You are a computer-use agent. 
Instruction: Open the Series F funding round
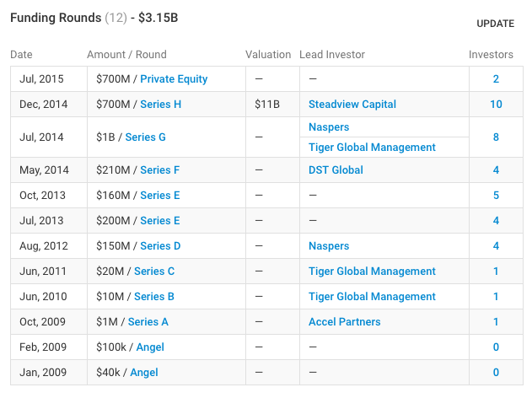coord(159,170)
